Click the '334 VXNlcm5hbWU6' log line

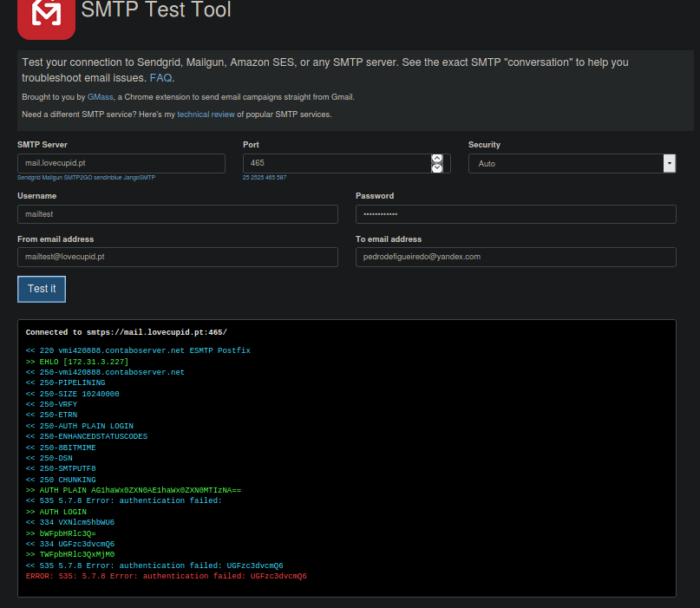click(70, 522)
